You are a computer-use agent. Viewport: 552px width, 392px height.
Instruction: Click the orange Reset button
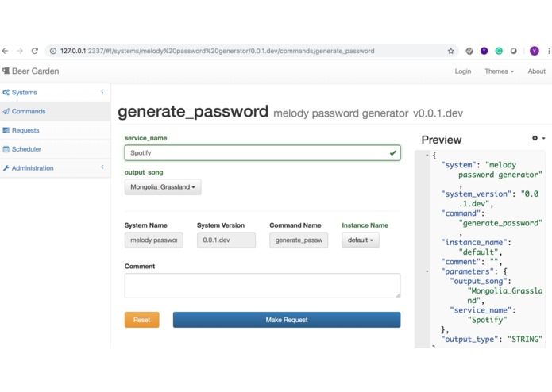142,320
